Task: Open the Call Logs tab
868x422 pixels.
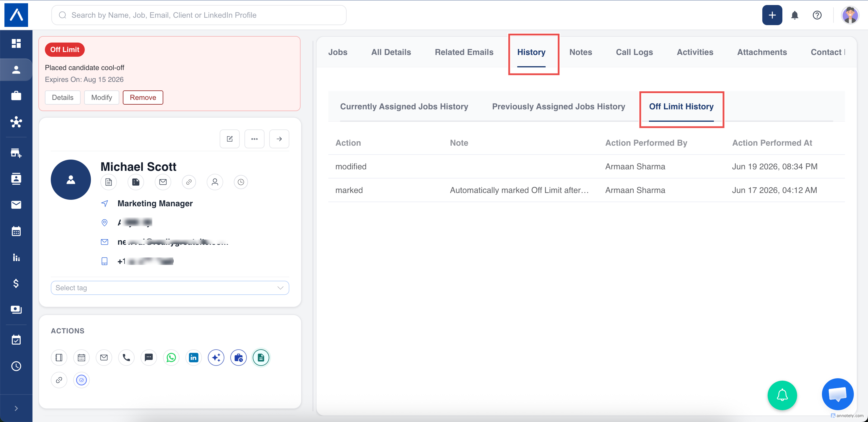Action: coord(634,52)
